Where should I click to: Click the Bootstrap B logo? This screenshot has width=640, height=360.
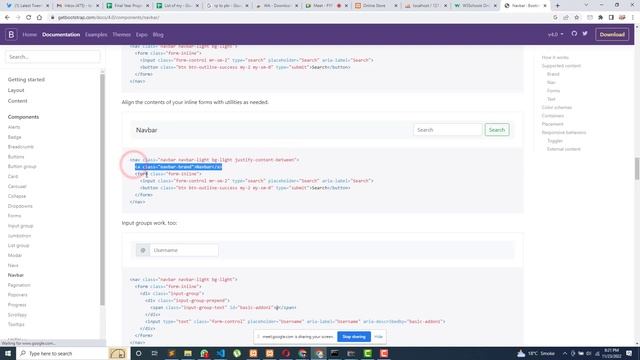(x=11, y=35)
